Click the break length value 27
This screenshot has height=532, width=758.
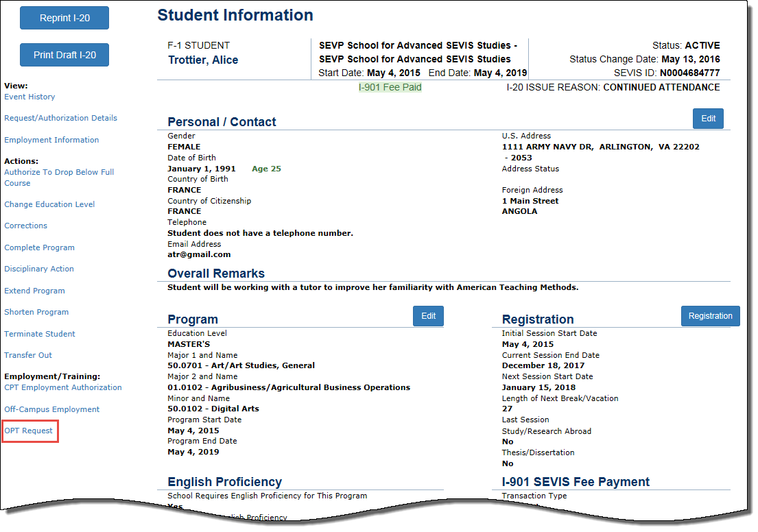pos(507,409)
